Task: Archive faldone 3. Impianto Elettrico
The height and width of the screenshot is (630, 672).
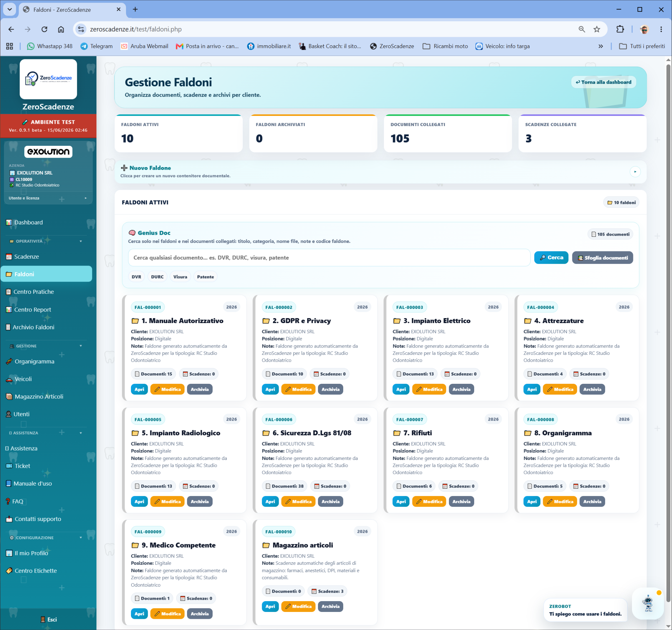Action: coord(461,389)
